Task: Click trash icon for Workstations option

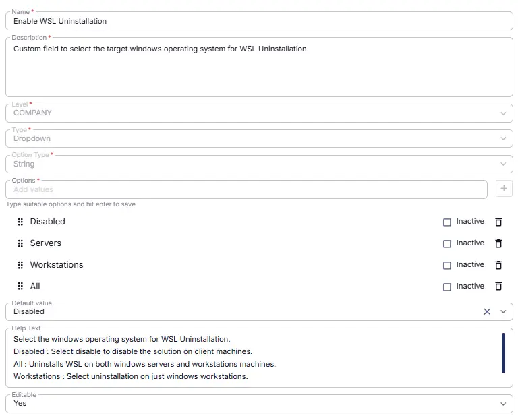Action: tap(498, 265)
